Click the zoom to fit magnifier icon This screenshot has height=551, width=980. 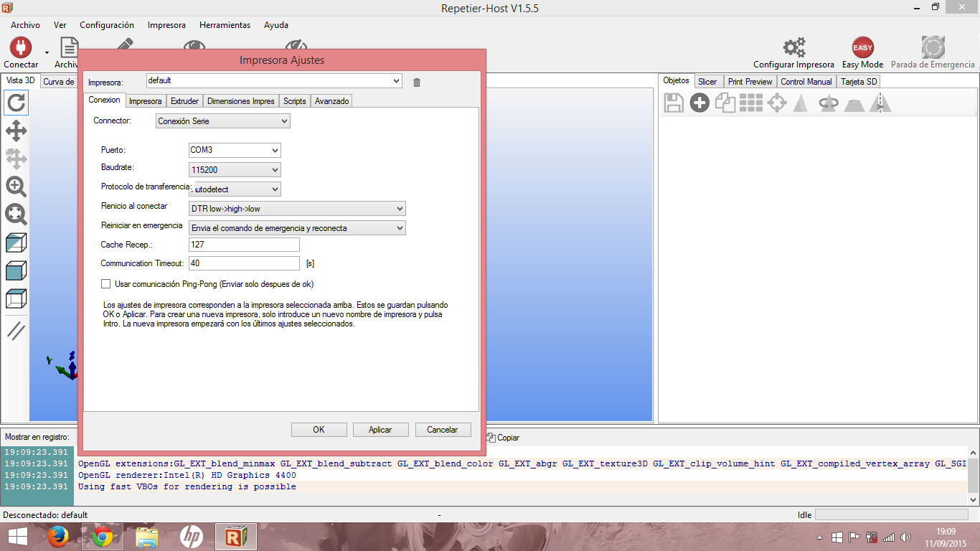(16, 215)
